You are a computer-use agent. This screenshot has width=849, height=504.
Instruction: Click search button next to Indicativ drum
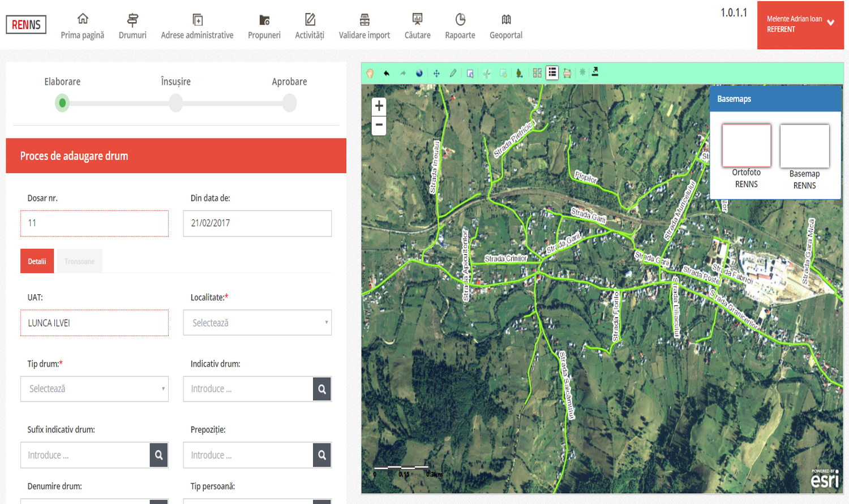(x=321, y=389)
